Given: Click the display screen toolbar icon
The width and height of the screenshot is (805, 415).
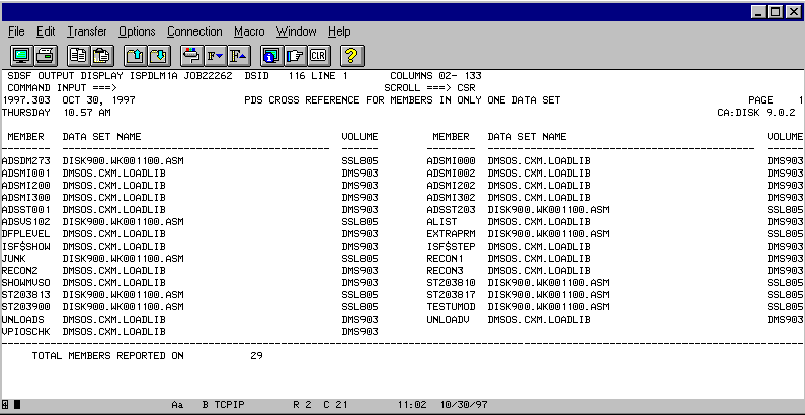Looking at the screenshot, I should tap(21, 55).
